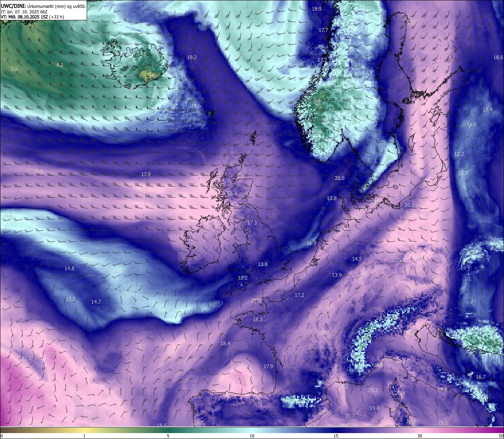
Task: Click the 4.2 value west of Iceland
Action: click(x=60, y=65)
